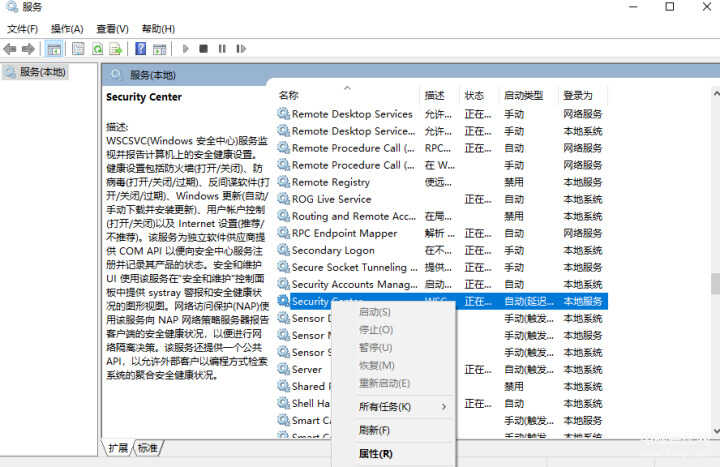720x467 pixels.
Task: Toggle the show/hide console tree toolbar icon
Action: coord(54,48)
